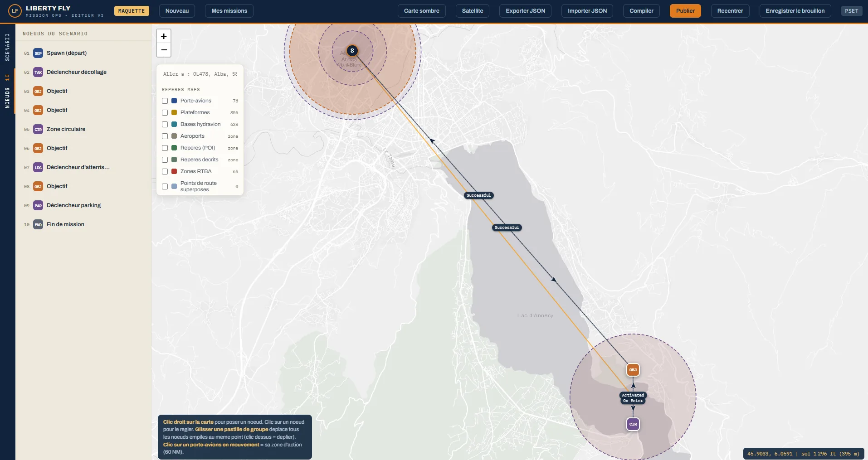Switch to the NOEUDS side tab
This screenshot has width=868, height=460.
click(7, 92)
